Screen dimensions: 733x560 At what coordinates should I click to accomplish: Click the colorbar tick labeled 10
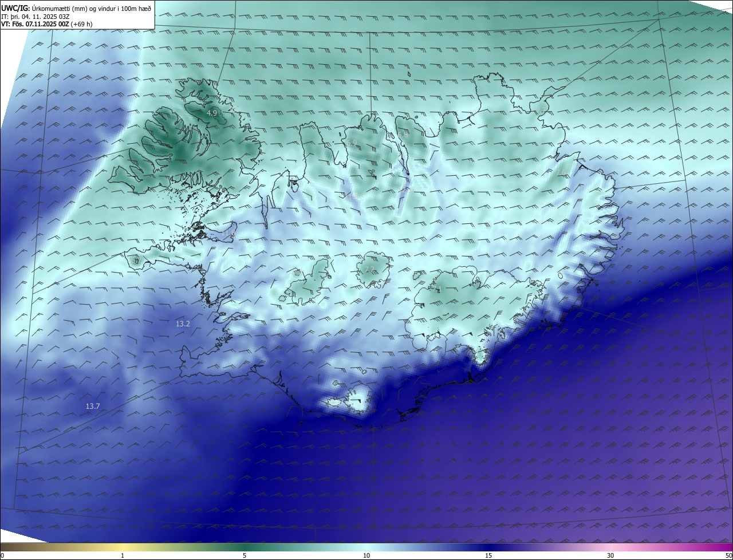366,555
